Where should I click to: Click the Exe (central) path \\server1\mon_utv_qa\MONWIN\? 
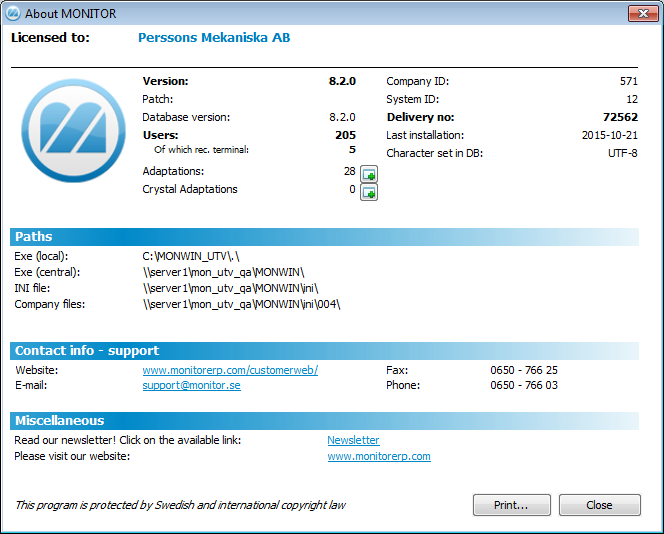(x=224, y=272)
